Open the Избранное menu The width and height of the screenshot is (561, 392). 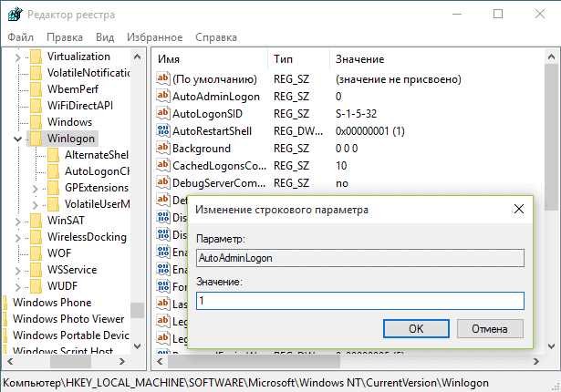pyautogui.click(x=155, y=37)
